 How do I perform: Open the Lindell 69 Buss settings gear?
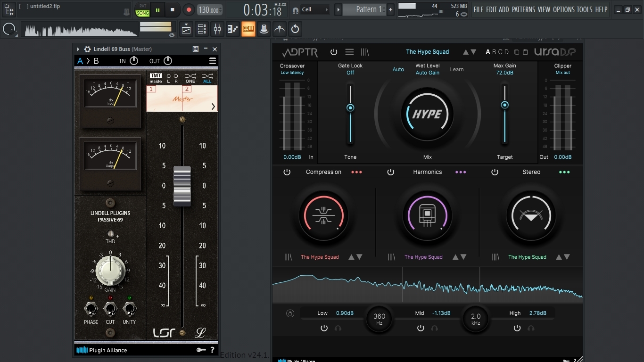coord(87,49)
